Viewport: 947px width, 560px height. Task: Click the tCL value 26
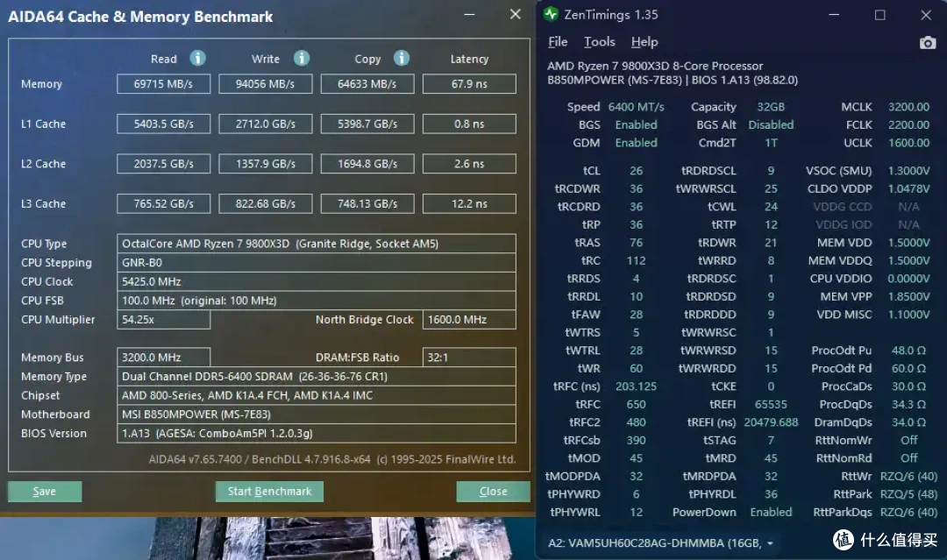pos(636,171)
